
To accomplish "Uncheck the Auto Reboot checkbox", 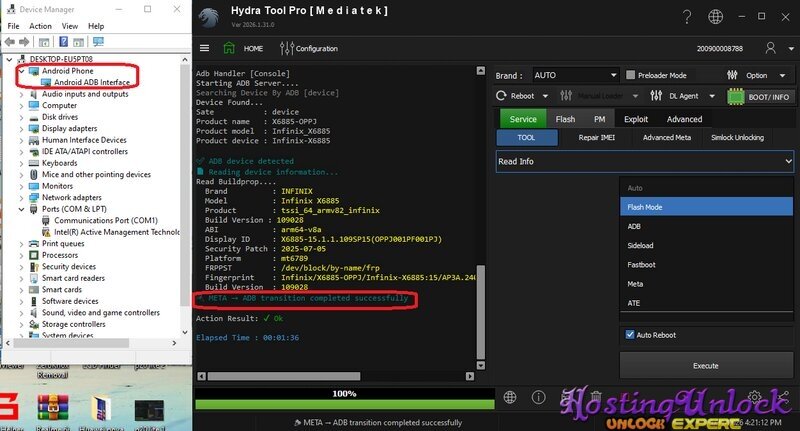I will 630,334.
